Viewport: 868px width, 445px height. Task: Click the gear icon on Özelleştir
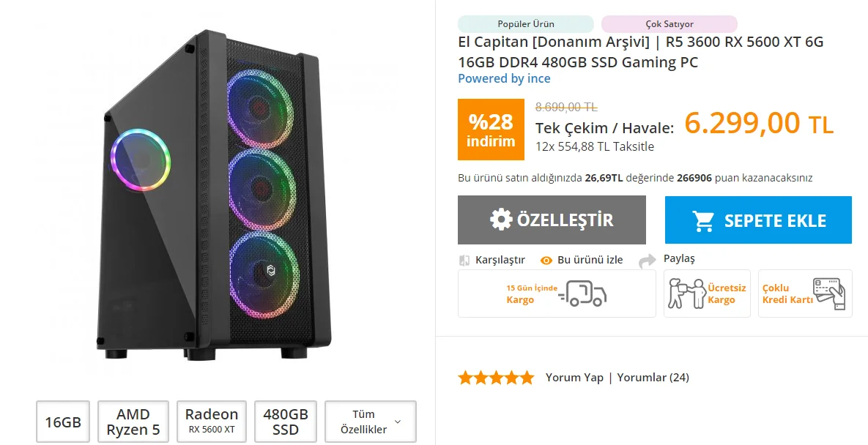[x=501, y=220]
